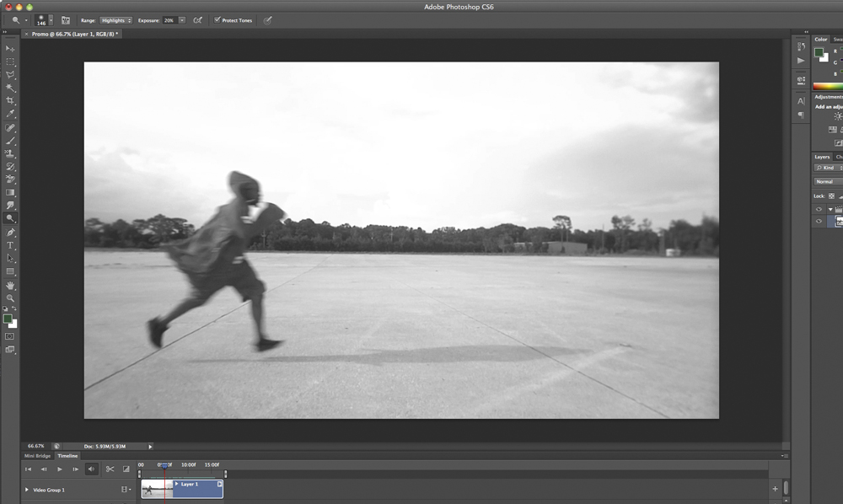Select the Rectangular Marquee tool
The image size is (843, 504).
[10, 62]
